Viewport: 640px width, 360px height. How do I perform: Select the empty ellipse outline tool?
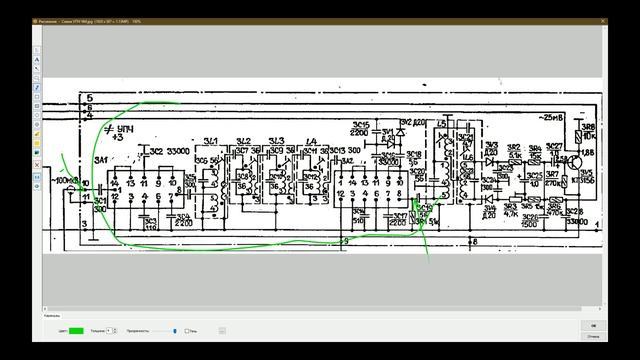point(37,116)
